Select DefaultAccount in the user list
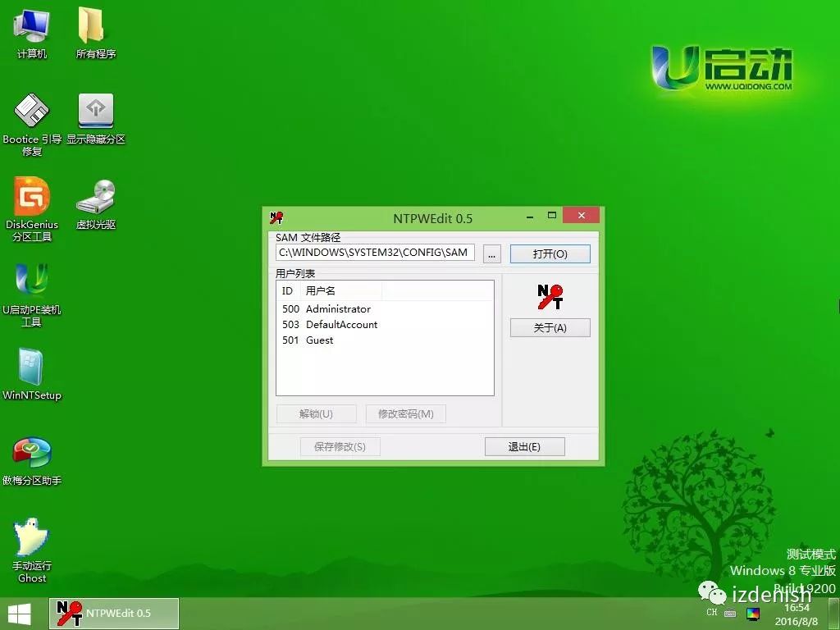Screen dimensions: 840x630 click(x=340, y=324)
